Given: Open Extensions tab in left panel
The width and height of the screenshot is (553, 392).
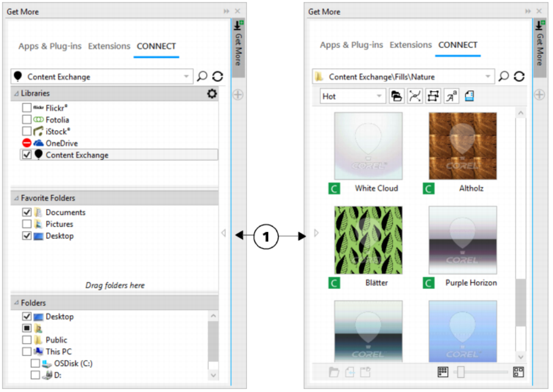Looking at the screenshot, I should click(110, 46).
